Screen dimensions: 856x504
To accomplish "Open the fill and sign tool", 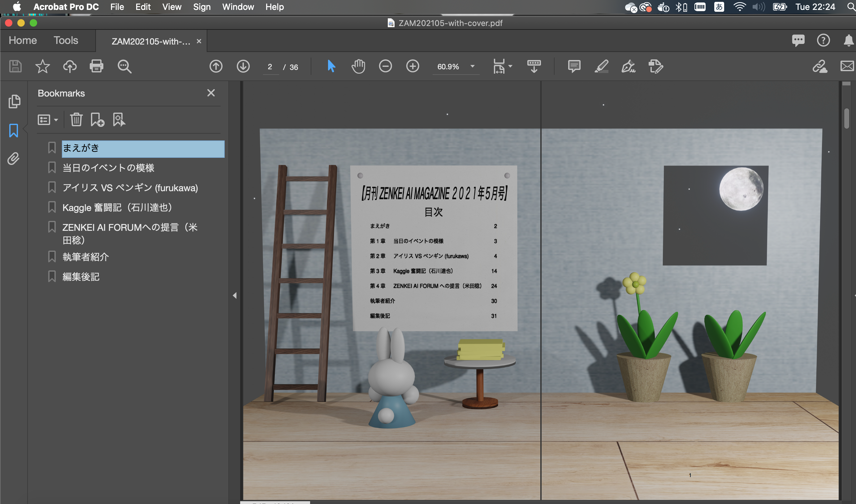I will tap(629, 66).
